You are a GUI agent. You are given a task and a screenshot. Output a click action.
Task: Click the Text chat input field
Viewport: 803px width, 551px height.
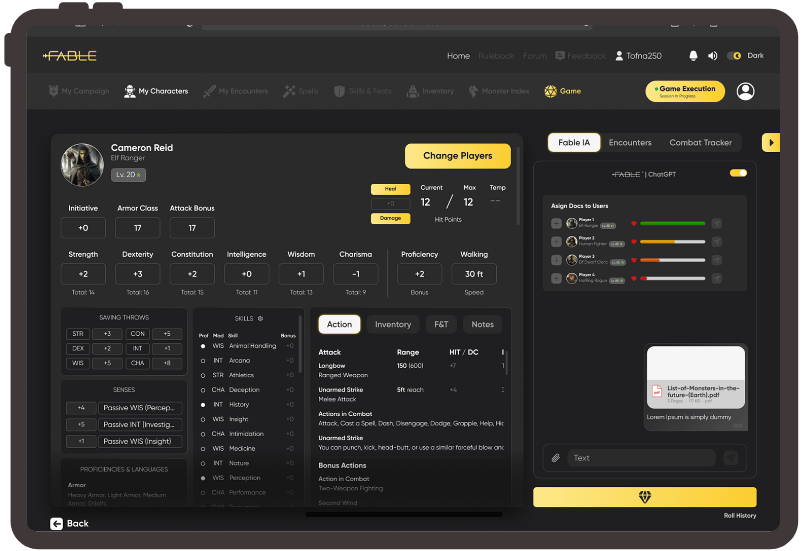click(x=641, y=458)
